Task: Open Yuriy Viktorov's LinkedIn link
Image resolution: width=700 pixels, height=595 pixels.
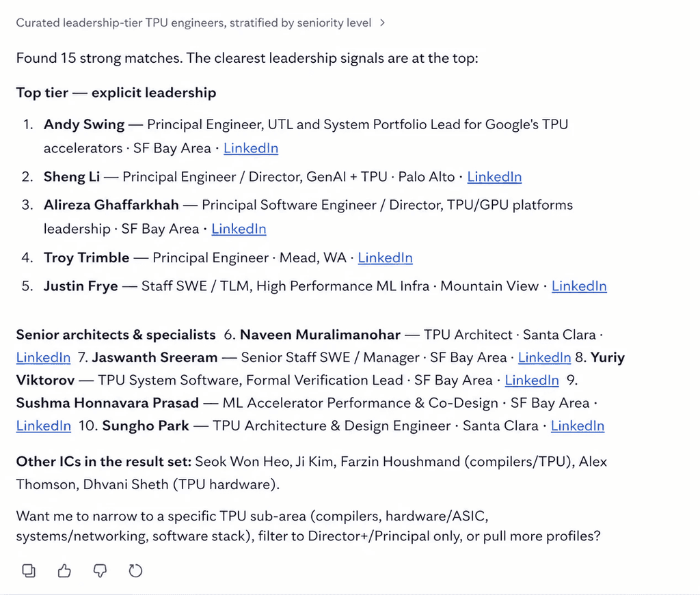Action: point(532,380)
